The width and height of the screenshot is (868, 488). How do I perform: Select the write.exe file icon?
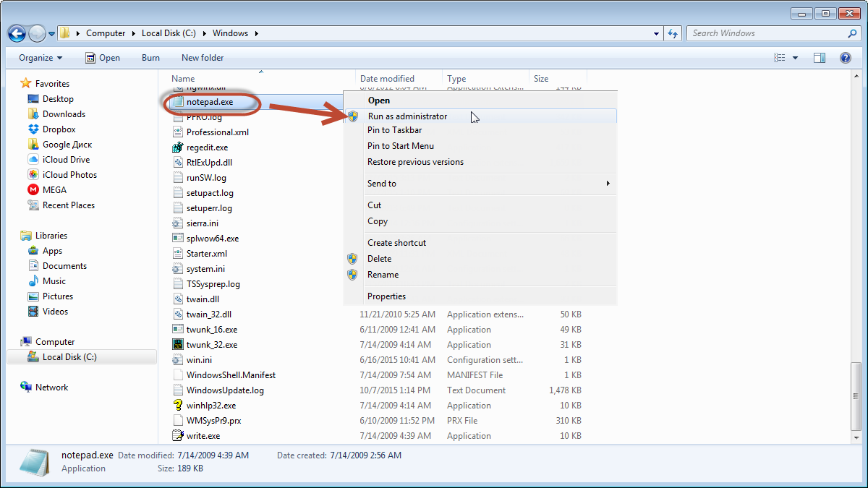point(179,436)
